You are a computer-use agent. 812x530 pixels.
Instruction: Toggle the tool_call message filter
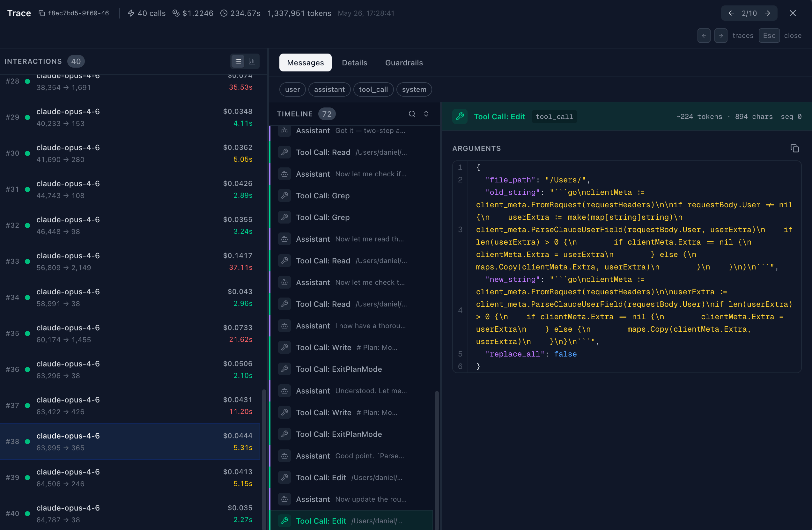(x=373, y=89)
